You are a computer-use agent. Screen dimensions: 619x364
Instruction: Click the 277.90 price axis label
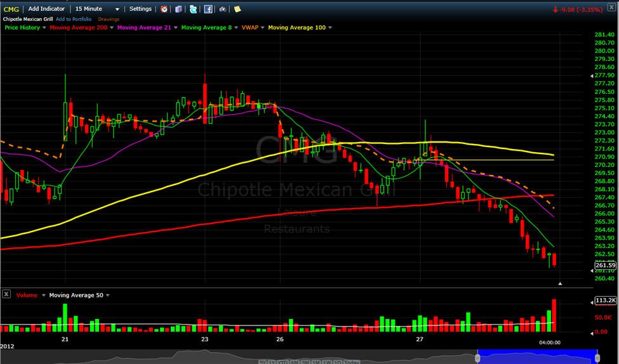pyautogui.click(x=604, y=75)
